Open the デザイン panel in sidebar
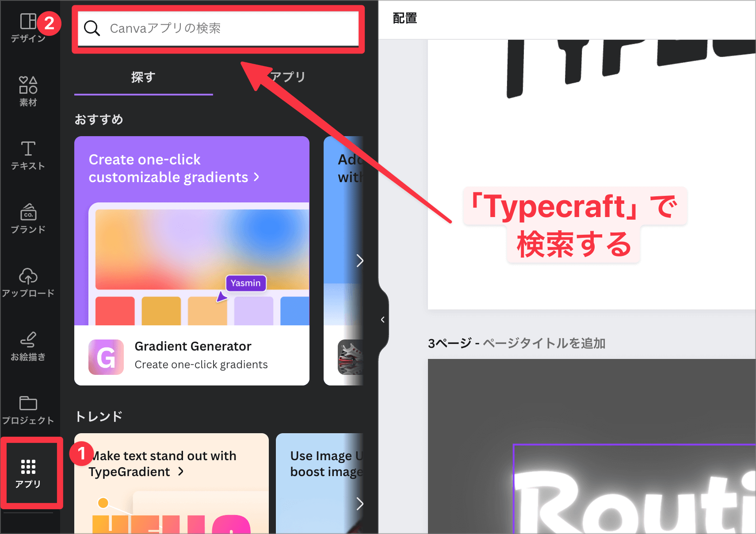The width and height of the screenshot is (756, 534). pyautogui.click(x=28, y=27)
